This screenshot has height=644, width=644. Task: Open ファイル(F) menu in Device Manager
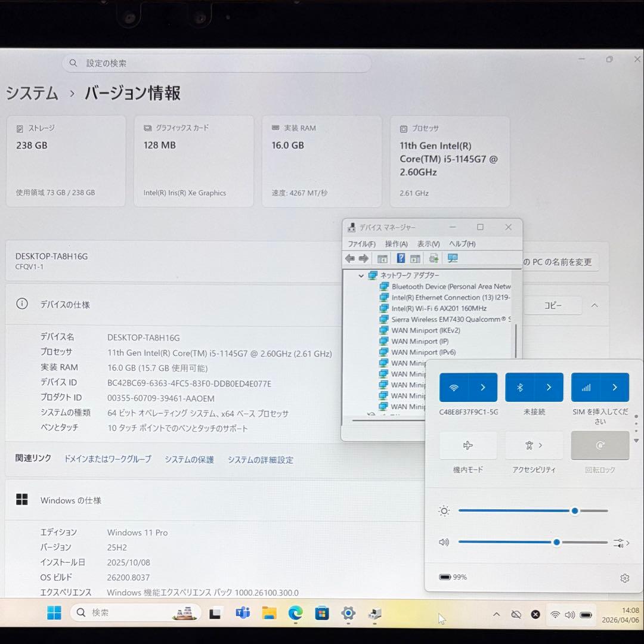(362, 244)
